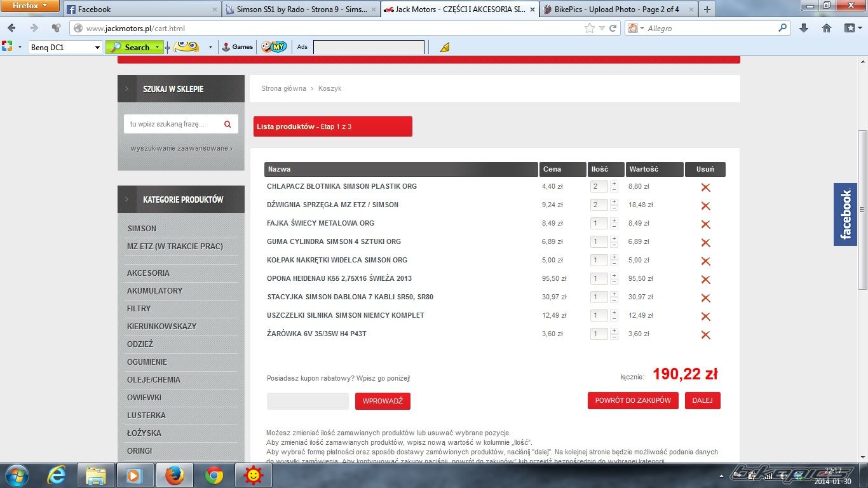Open the Facebook side widget tab
Screen dimensions: 868x488
[x=845, y=214]
